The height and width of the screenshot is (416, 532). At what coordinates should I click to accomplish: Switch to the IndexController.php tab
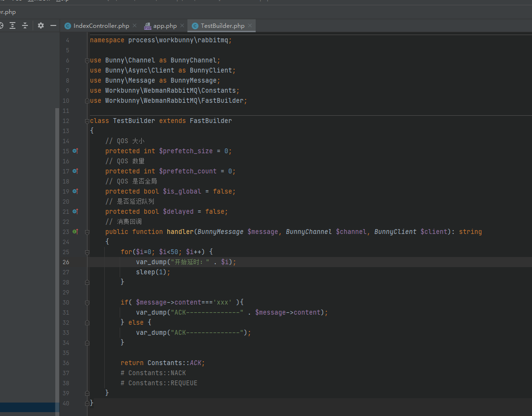[x=101, y=26]
